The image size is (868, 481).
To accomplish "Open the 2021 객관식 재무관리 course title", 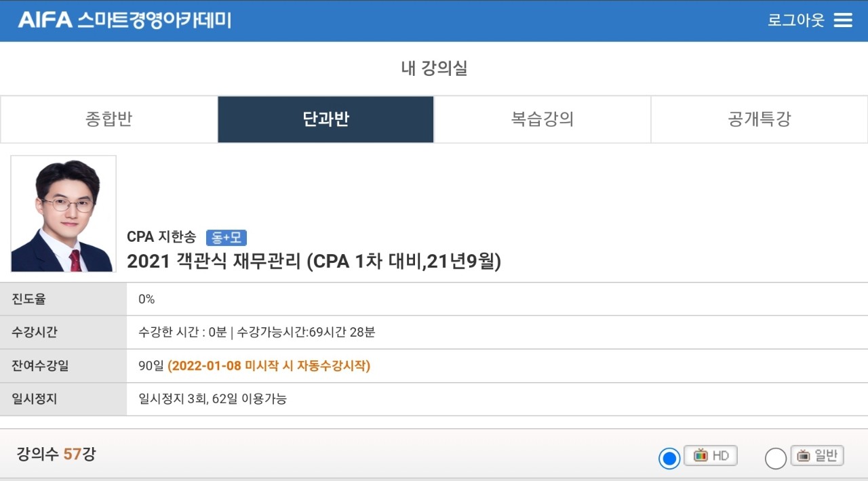I will 314,261.
